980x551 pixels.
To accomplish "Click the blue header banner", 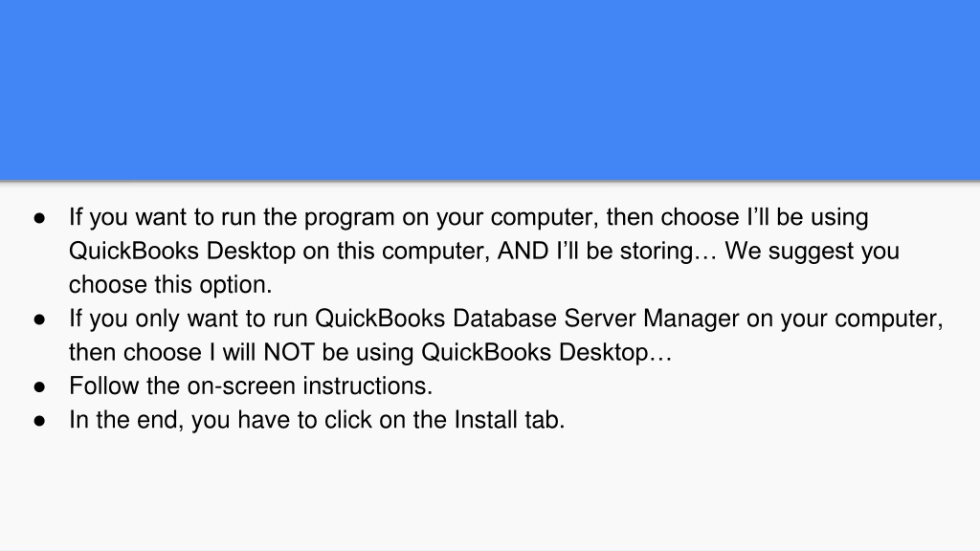I will pos(490,90).
